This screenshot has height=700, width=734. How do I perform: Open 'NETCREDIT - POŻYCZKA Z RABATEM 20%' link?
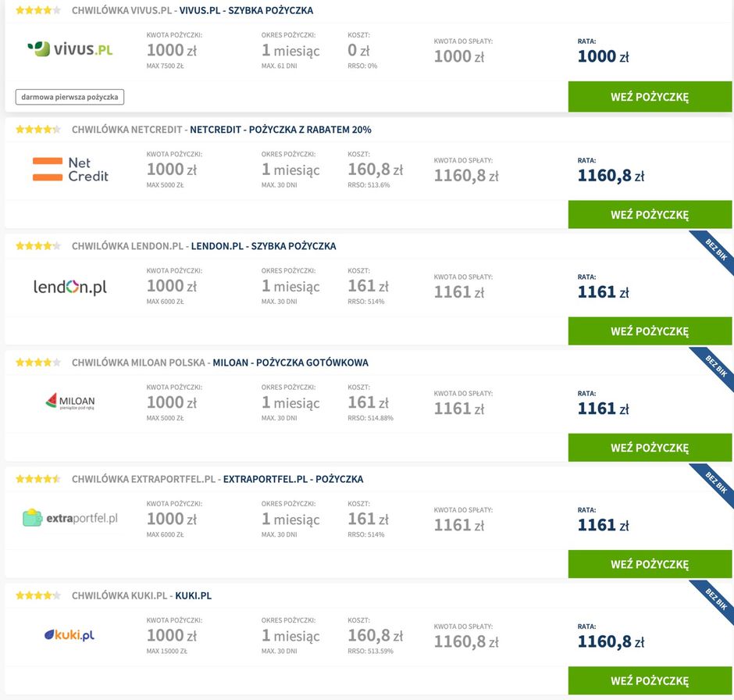coord(280,130)
